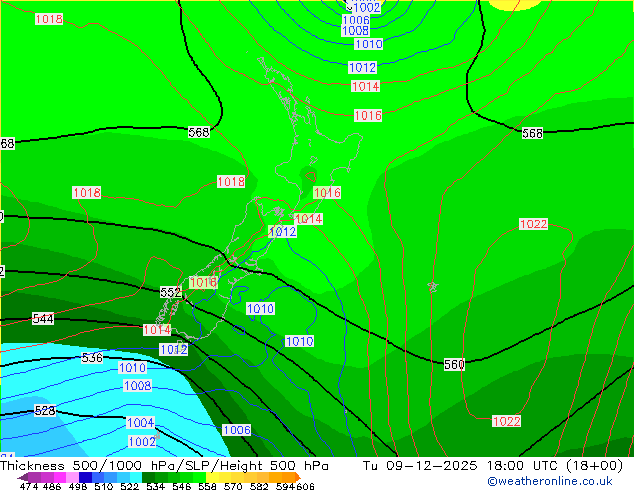Click the red 1018 label in the top-left corner
This screenshot has width=634, height=490.
pos(49,19)
